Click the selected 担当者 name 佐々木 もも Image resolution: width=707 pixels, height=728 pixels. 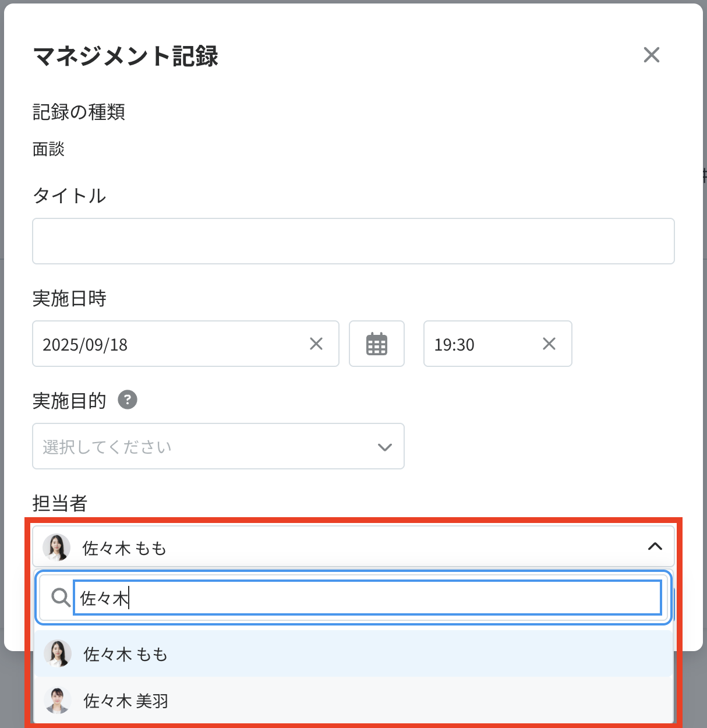(x=125, y=548)
